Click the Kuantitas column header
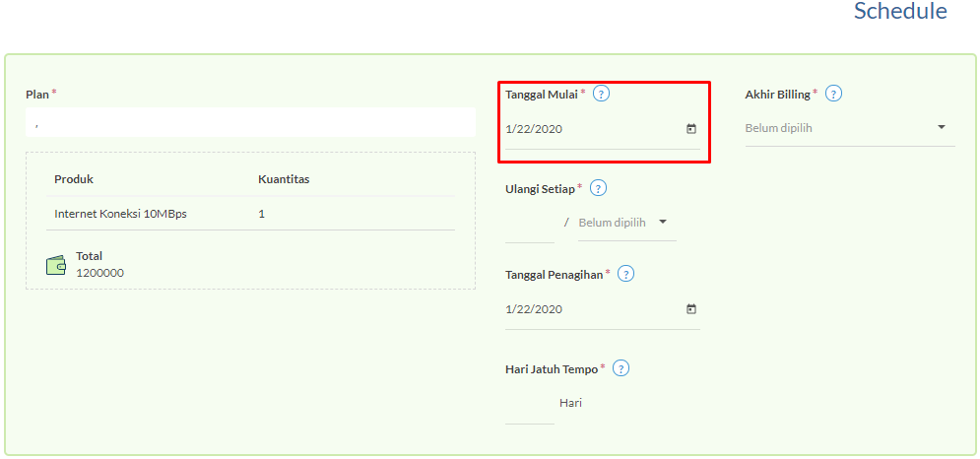This screenshot has height=459, width=980. [x=284, y=179]
